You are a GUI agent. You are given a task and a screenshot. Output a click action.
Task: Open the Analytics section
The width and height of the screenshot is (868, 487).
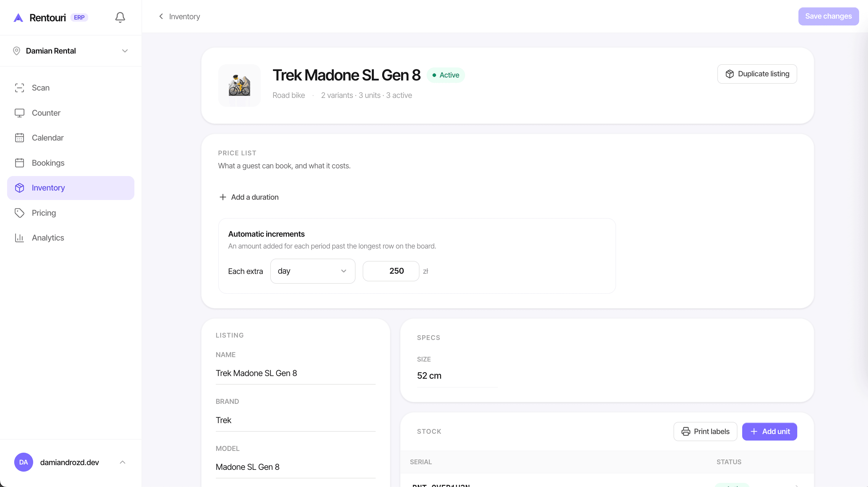[x=71, y=238]
